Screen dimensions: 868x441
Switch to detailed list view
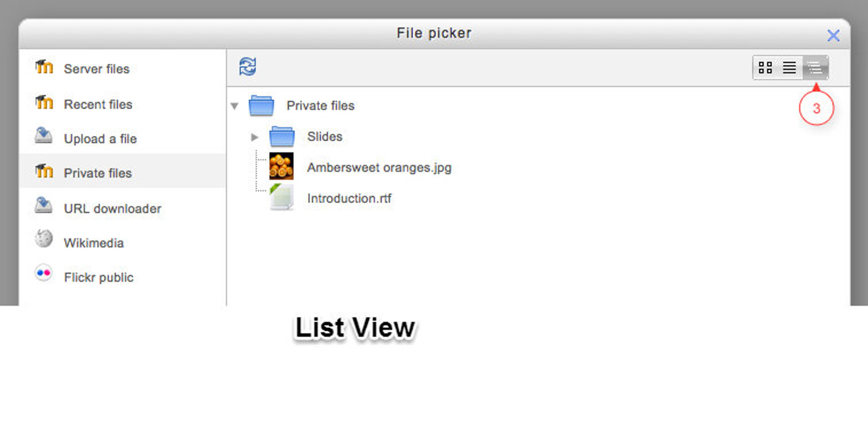789,68
